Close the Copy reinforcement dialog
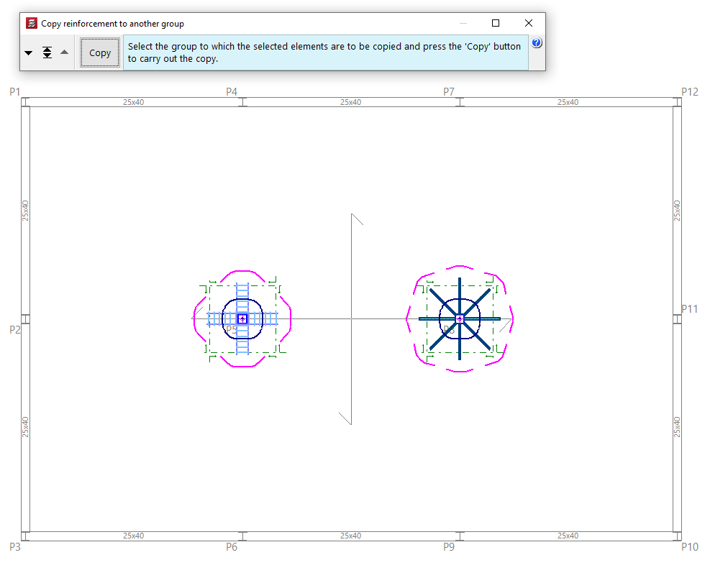This screenshot has height=578, width=728. pos(528,23)
